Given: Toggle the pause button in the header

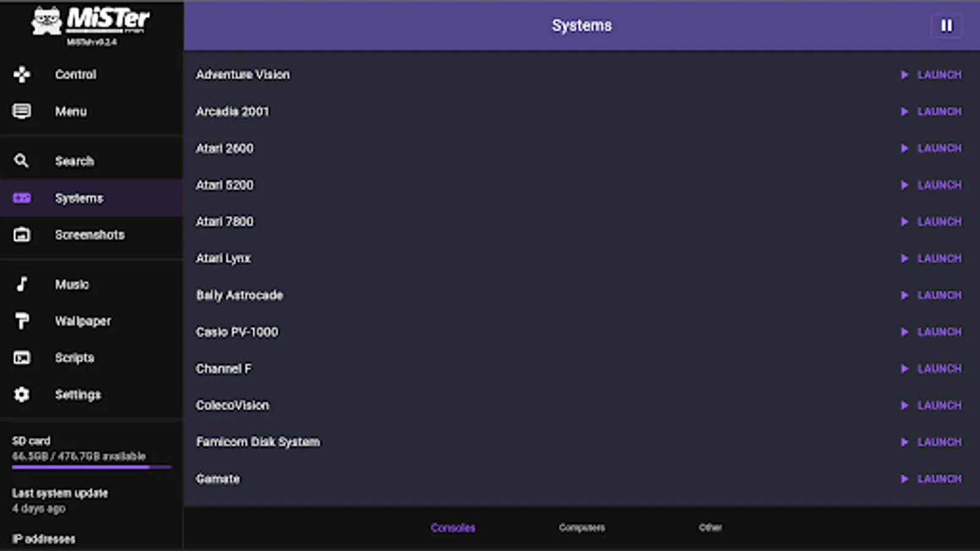Looking at the screenshot, I should tap(946, 26).
